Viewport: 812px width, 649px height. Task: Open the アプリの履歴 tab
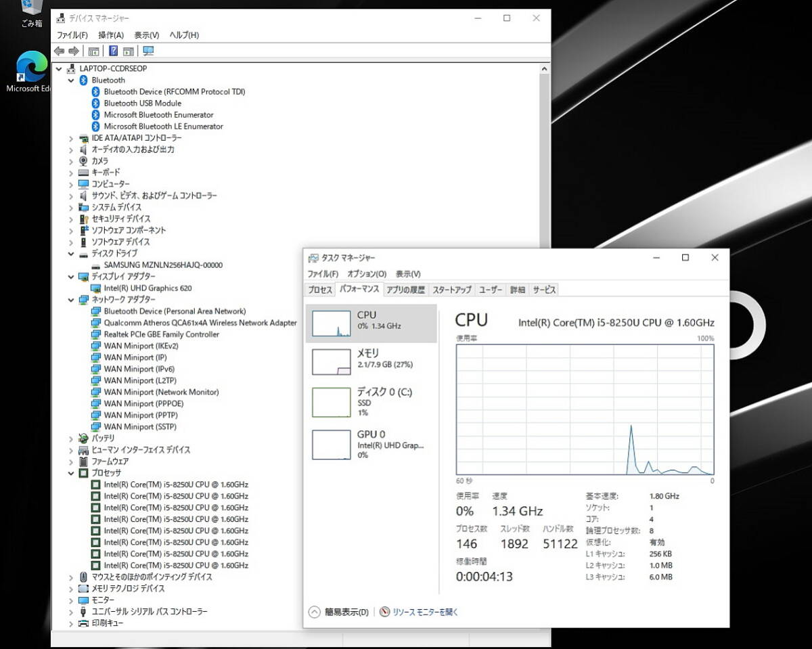(406, 290)
